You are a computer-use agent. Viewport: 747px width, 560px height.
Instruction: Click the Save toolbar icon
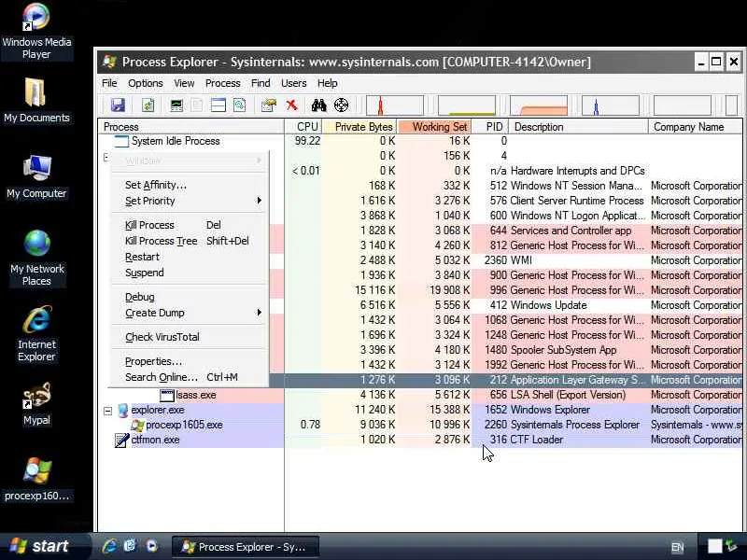click(118, 105)
